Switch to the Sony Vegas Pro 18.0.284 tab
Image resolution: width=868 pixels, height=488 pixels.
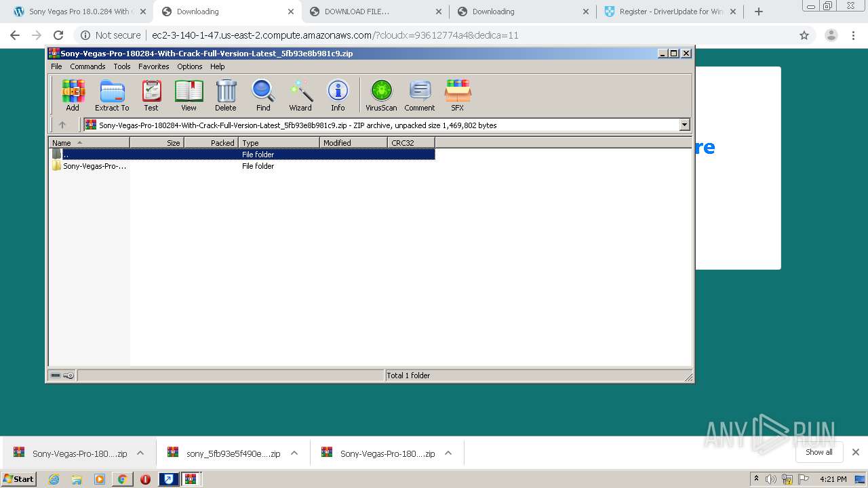tap(79, 12)
